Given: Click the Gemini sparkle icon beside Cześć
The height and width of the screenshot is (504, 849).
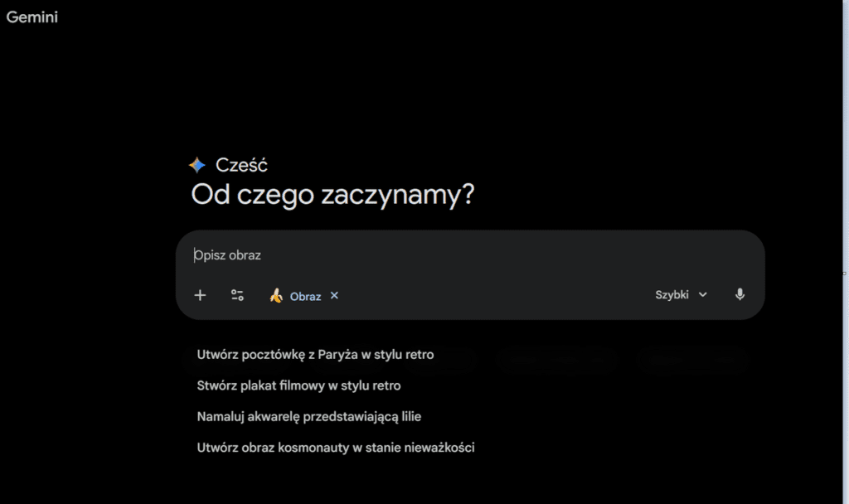Looking at the screenshot, I should pos(196,165).
